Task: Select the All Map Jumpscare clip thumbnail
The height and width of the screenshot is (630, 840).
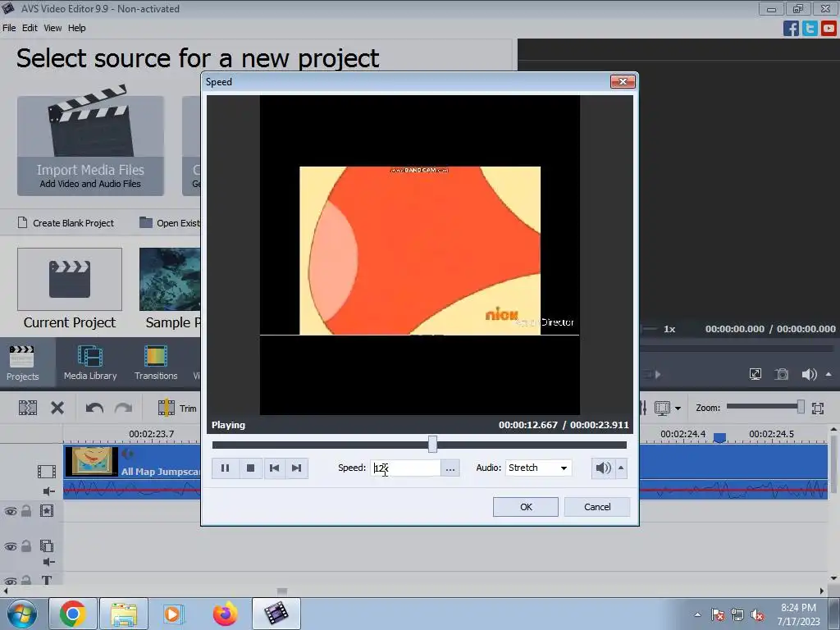Action: (x=92, y=461)
